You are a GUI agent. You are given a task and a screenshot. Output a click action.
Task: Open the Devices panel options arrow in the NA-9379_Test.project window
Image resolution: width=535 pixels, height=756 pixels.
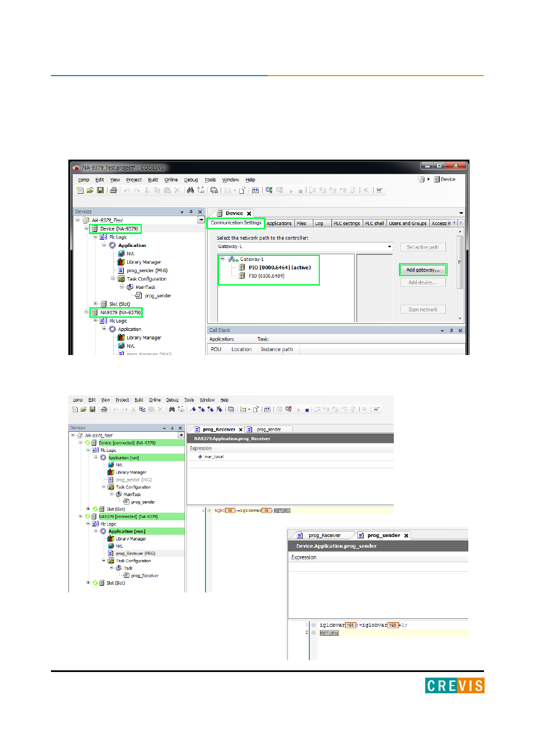(x=182, y=212)
